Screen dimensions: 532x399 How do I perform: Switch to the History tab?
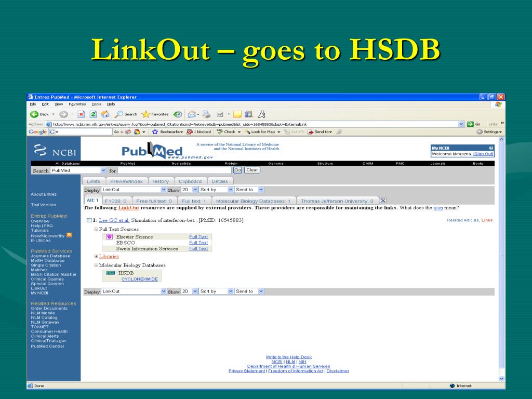pos(161,181)
